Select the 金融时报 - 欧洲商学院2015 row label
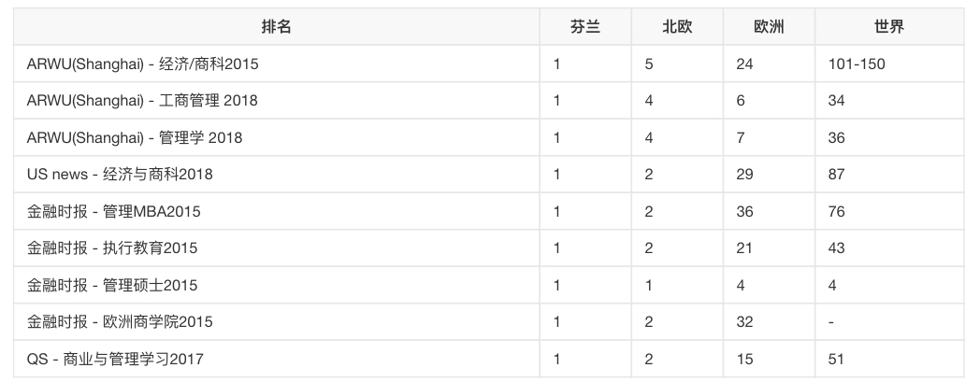Viewport: 980px width, 382px height. pyautogui.click(x=120, y=322)
